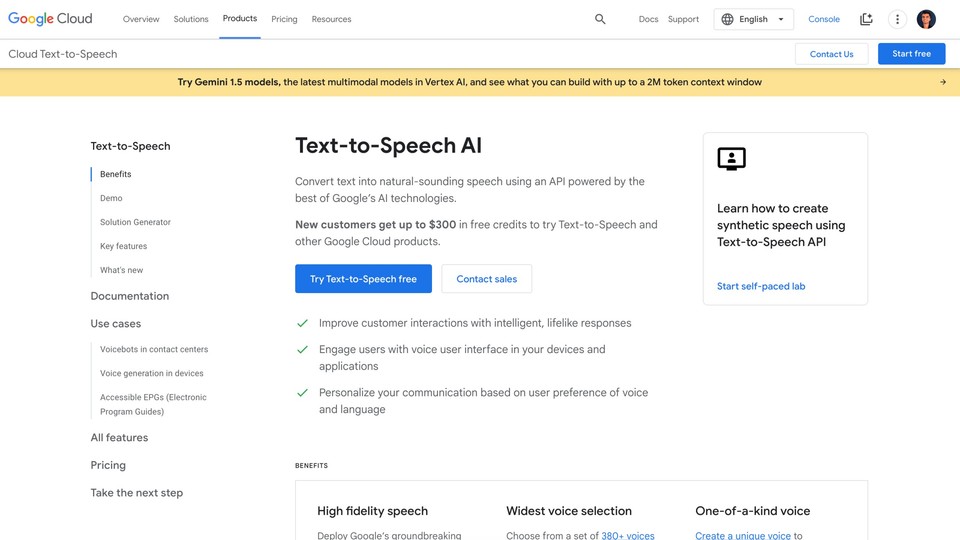Click the synthetic speech lab card title

pos(781,225)
